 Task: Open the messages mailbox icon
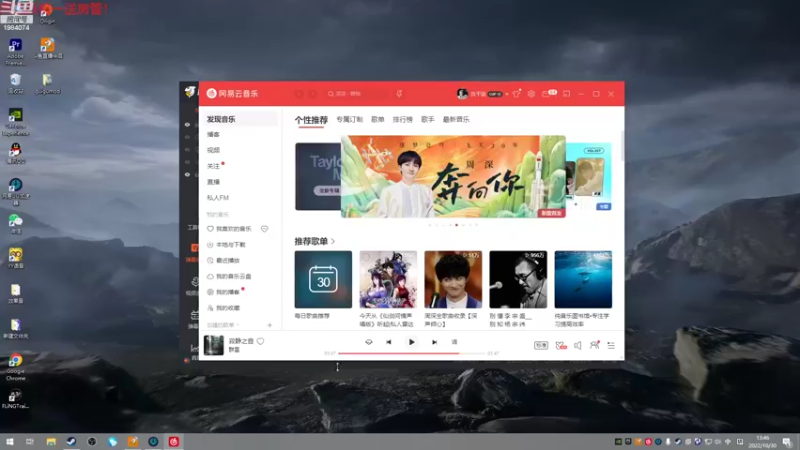546,94
